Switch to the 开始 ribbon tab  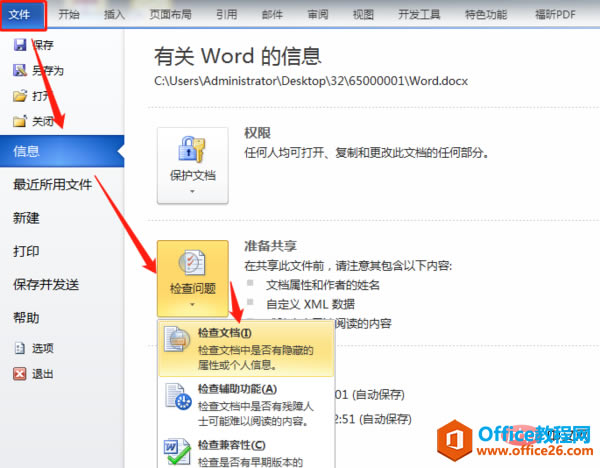69,15
